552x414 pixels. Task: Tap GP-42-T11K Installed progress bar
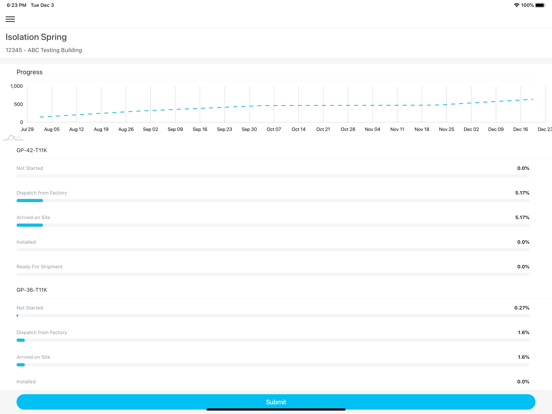(x=273, y=250)
